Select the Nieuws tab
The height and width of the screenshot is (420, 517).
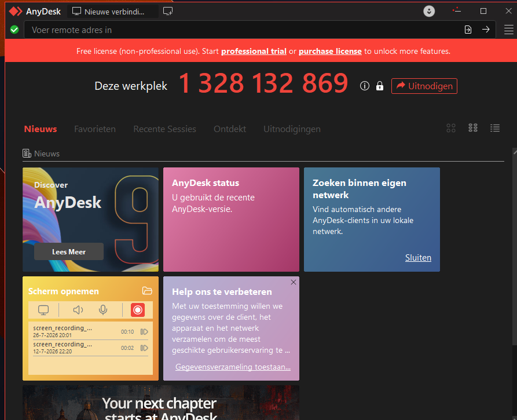41,129
